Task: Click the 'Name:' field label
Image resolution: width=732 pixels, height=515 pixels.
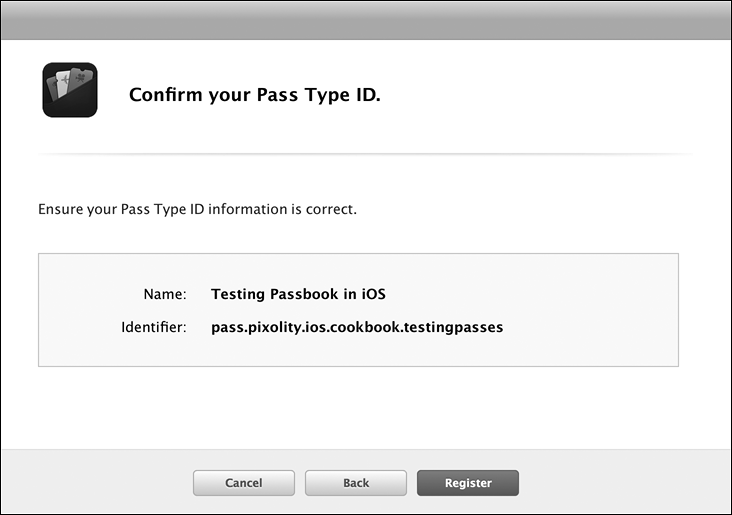Action: click(x=165, y=294)
